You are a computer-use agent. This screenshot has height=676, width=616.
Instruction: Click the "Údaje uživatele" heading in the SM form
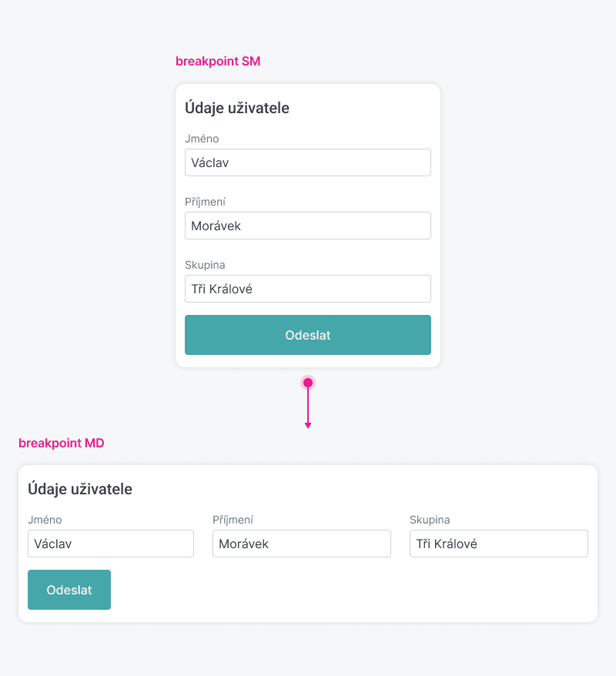pyautogui.click(x=237, y=109)
